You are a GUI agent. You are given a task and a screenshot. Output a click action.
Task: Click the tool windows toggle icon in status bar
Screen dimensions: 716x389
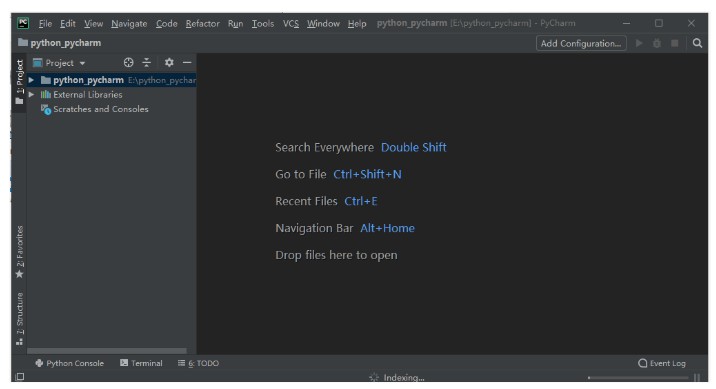click(x=20, y=377)
